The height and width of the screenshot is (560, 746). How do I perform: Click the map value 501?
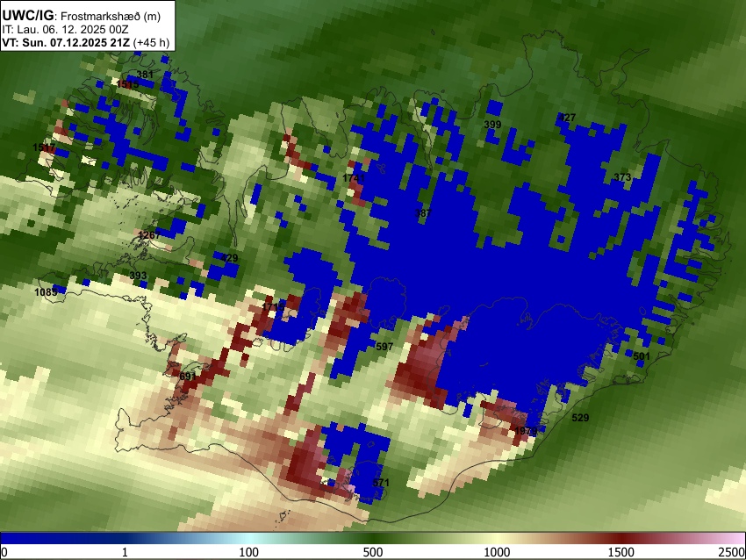click(x=642, y=356)
